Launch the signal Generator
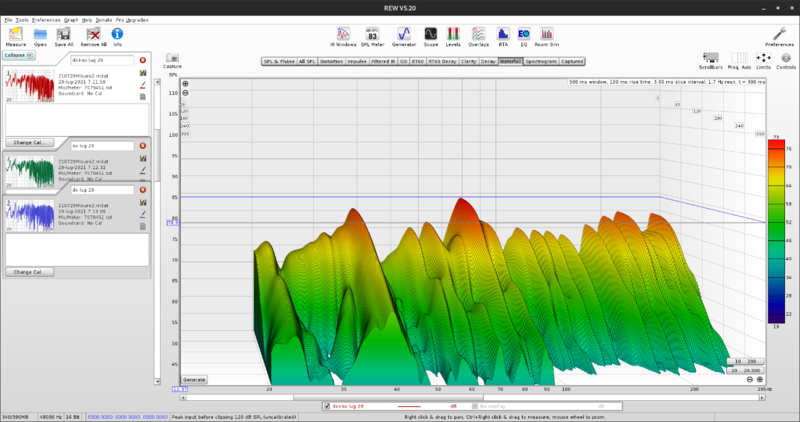The image size is (800, 422). (x=404, y=34)
